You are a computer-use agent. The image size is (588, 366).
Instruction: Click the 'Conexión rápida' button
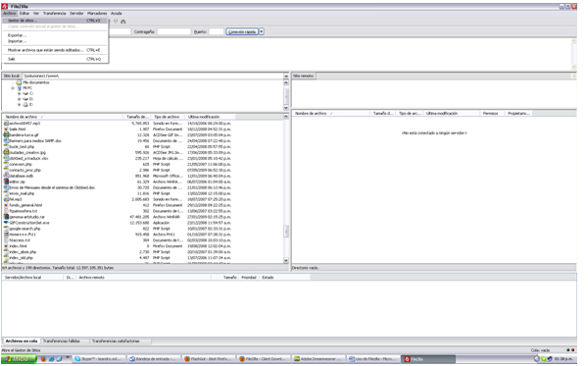242,32
